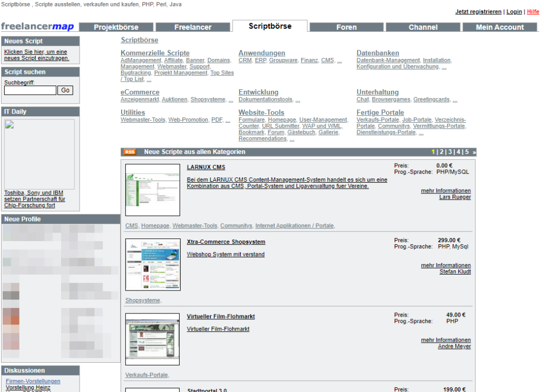Open the Mein Account tab
The width and height of the screenshot is (544, 392).
click(x=499, y=27)
